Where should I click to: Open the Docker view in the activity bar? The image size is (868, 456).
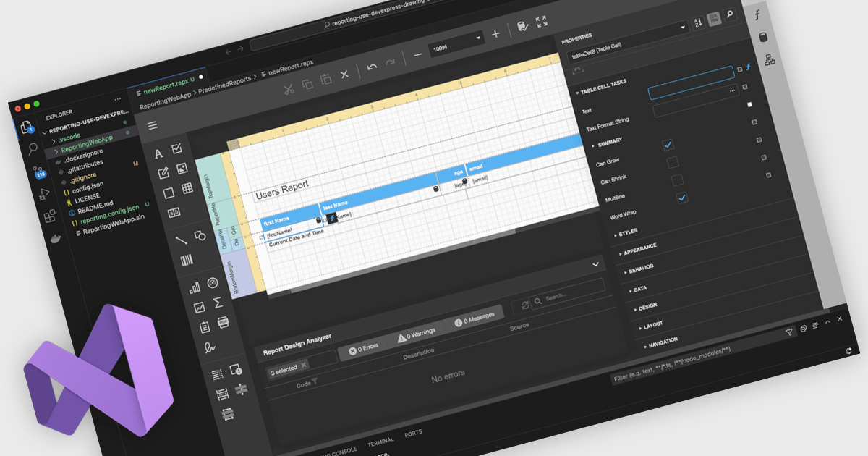[56, 238]
